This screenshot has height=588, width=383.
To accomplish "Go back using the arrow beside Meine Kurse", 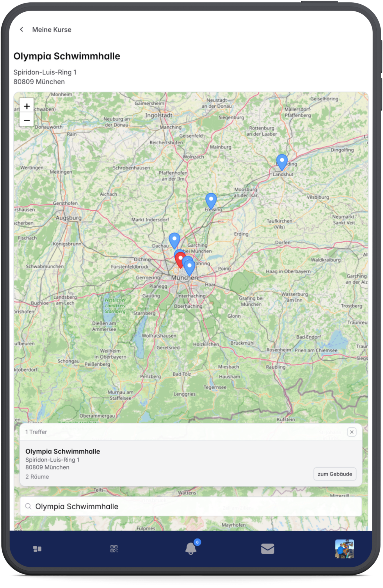I will (x=22, y=29).
